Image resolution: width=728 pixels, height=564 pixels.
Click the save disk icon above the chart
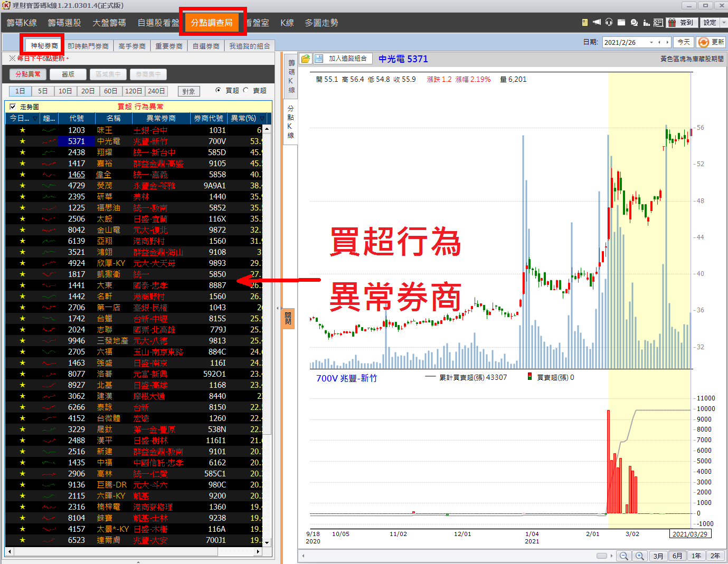(319, 59)
